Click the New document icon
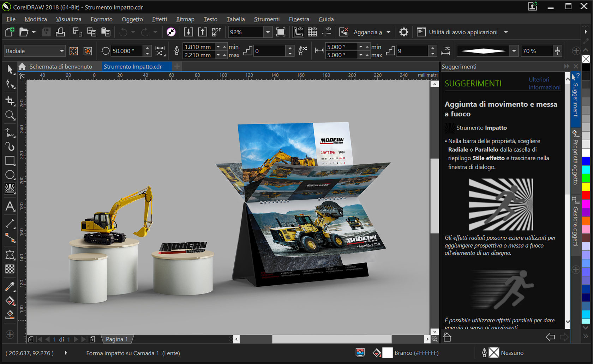Image resolution: width=593 pixels, height=364 pixels. click(10, 32)
